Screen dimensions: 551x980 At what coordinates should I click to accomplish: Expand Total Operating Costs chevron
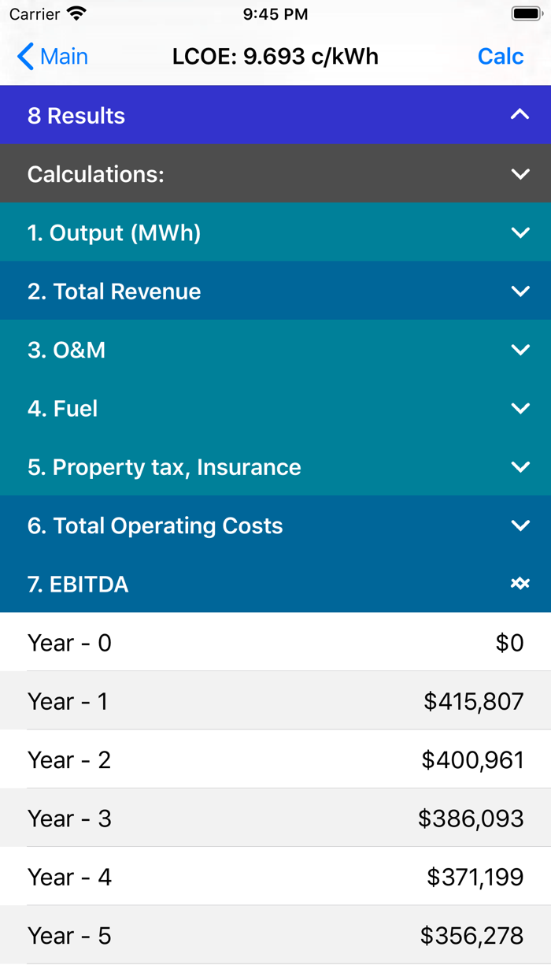tap(520, 525)
